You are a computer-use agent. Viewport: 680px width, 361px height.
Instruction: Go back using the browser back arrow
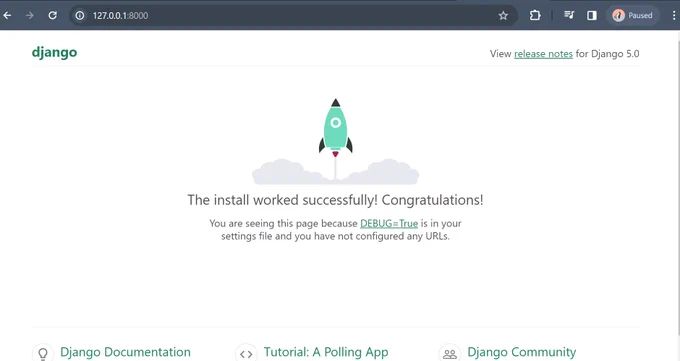point(7,16)
